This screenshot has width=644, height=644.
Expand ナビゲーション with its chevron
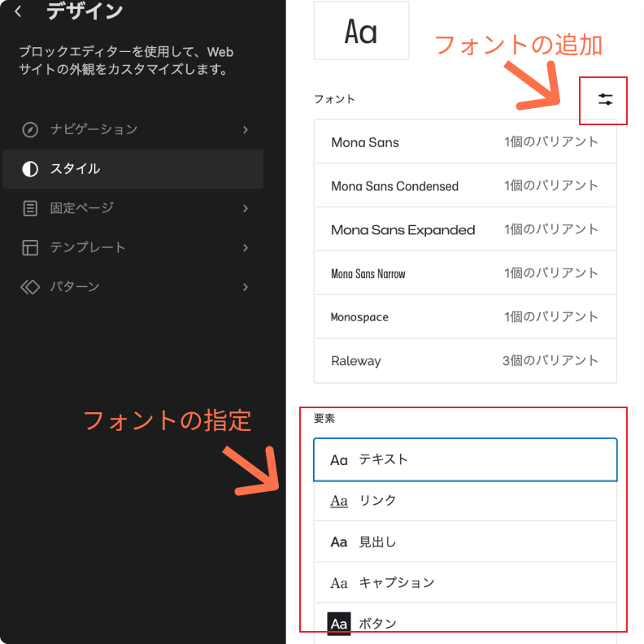click(x=246, y=130)
